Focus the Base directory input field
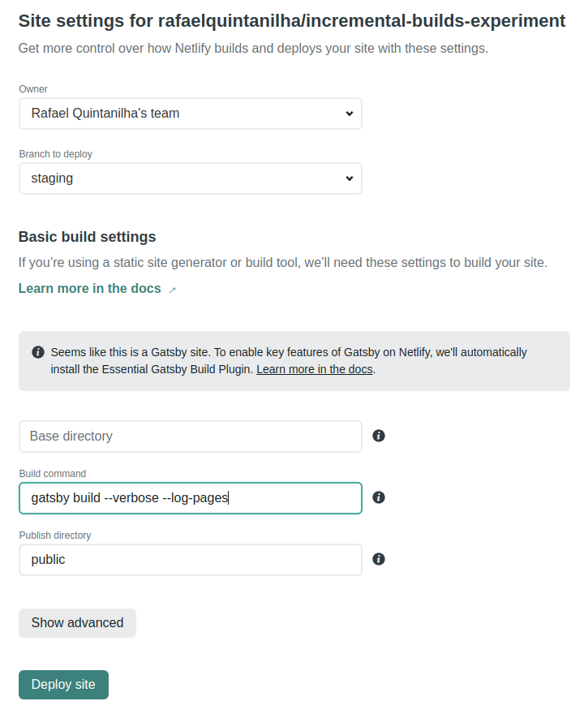 (x=190, y=437)
